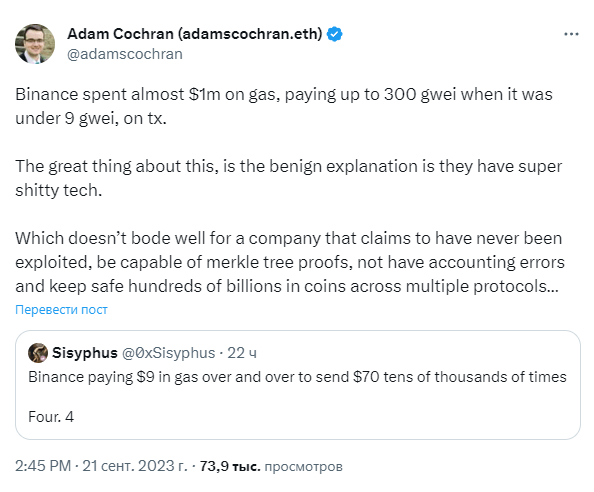
Task: Open the three-dot more options menu
Action: point(571,34)
